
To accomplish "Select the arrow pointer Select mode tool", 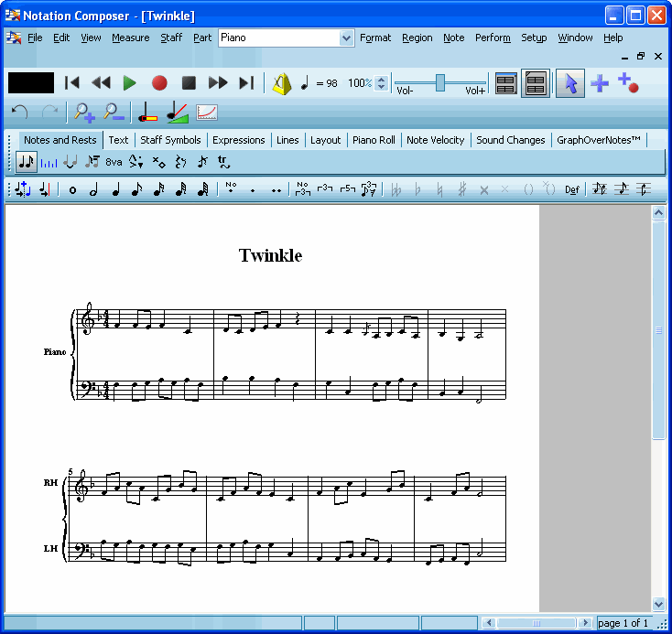I will point(570,83).
